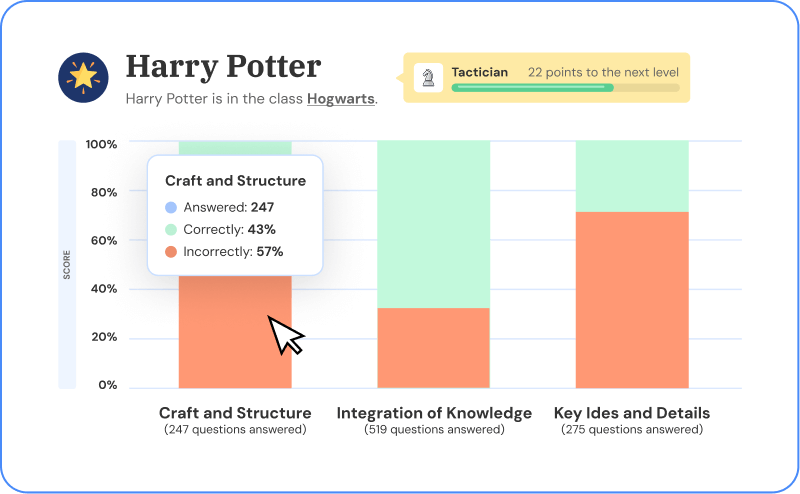Click the green Correctly legend dot
Viewport: 800px width, 494px height.
coord(171,230)
